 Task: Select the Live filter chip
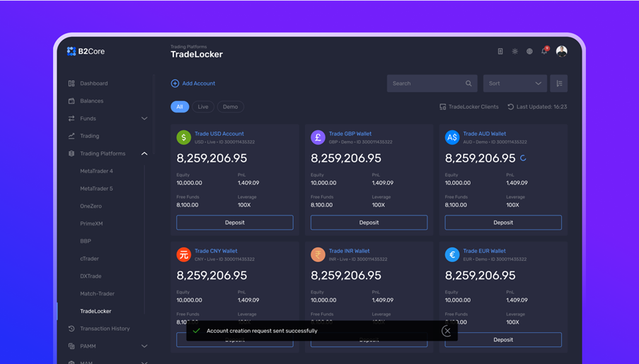(x=203, y=107)
